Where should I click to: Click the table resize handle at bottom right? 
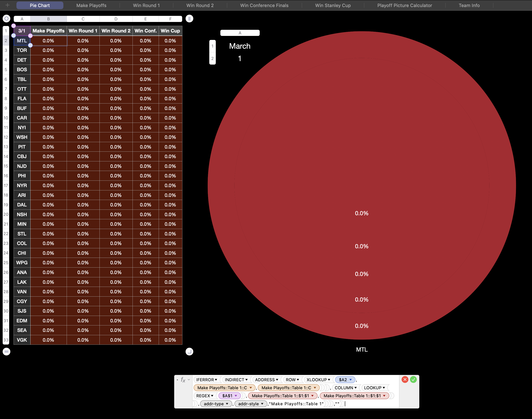(189, 352)
